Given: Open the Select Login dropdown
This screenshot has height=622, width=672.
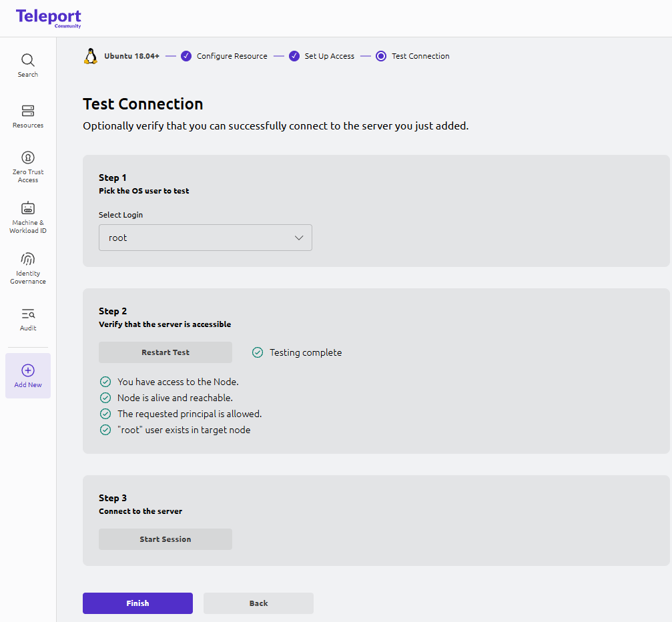Looking at the screenshot, I should click(205, 238).
